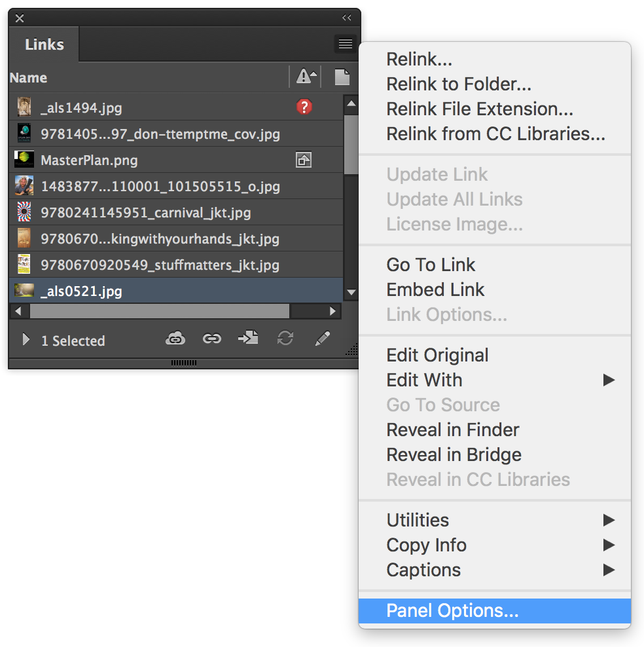
Task: Open the Links panel flyout menu
Action: point(345,43)
